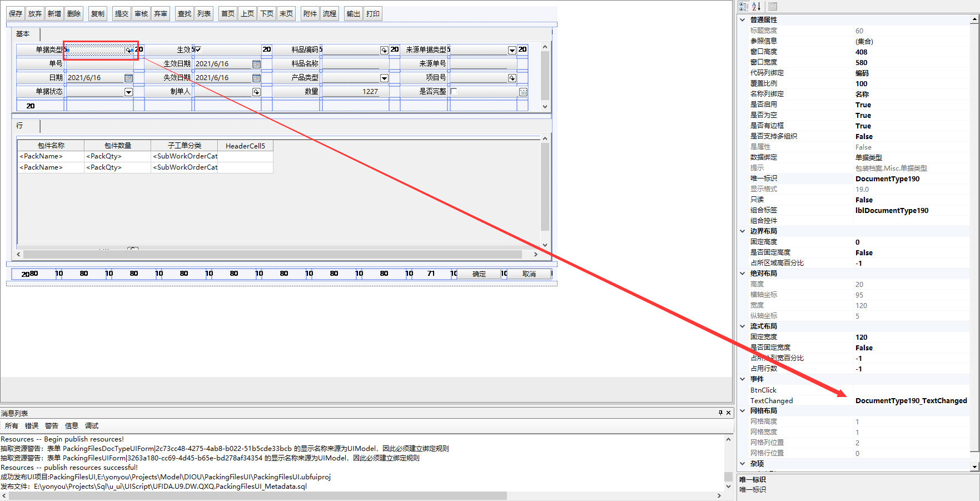Image resolution: width=980 pixels, height=501 pixels.
Task: Sort properties alphabetically with A-Z icon
Action: (x=757, y=7)
